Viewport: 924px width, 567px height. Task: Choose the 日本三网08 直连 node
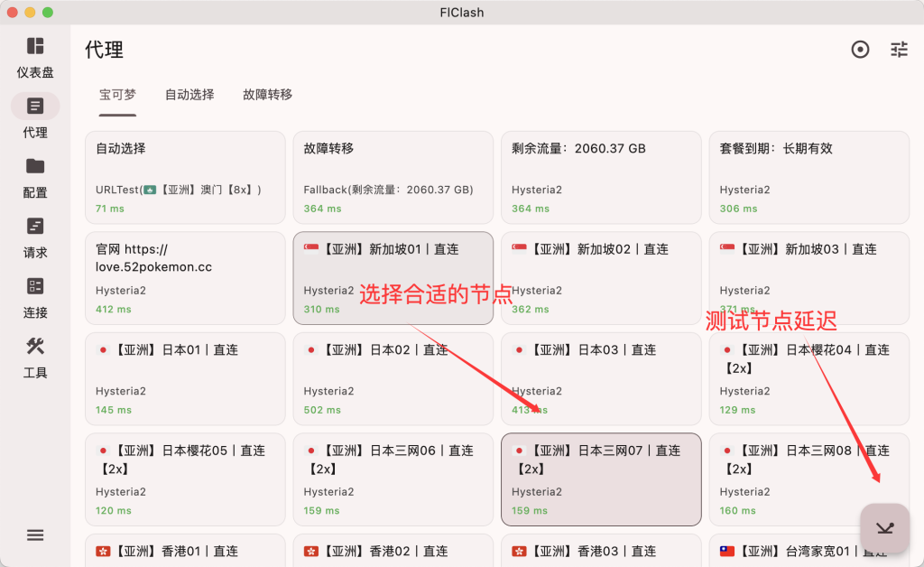tap(809, 479)
